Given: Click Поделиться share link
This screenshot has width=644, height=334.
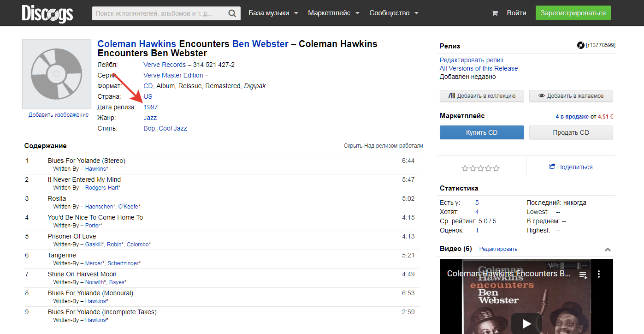Looking at the screenshot, I should (571, 167).
